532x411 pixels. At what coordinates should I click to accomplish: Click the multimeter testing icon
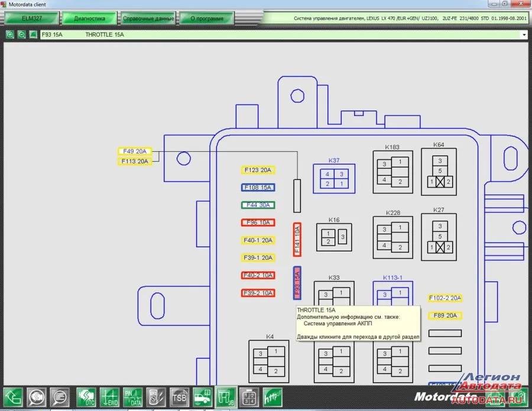[156, 397]
